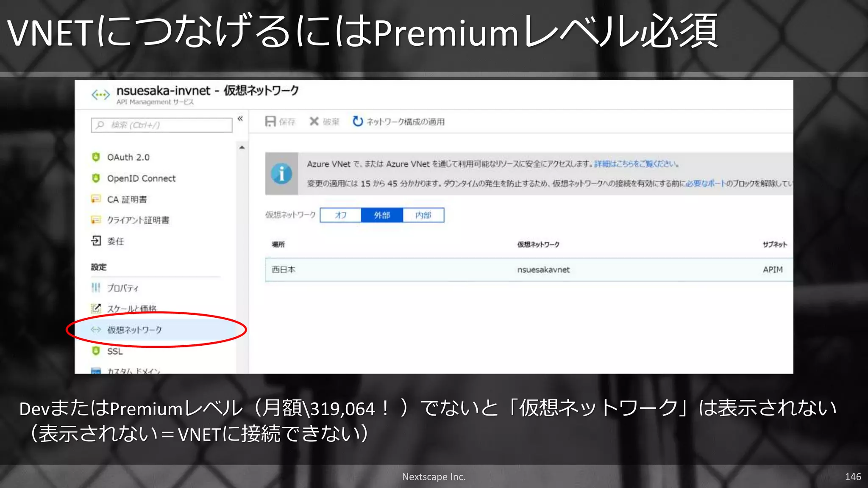Click the 仮想ネットワーク column header
This screenshot has width=868, height=488.
(538, 244)
